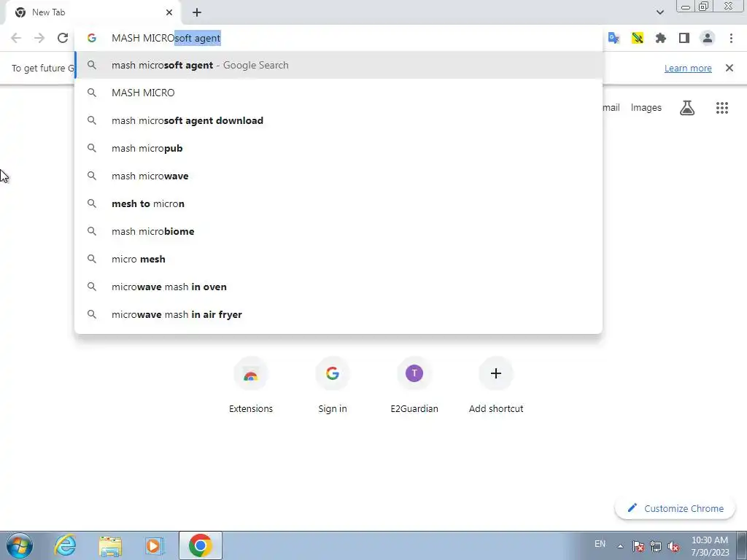Image resolution: width=747 pixels, height=560 pixels.
Task: Open the taskbar clock and date
Action: 710,546
